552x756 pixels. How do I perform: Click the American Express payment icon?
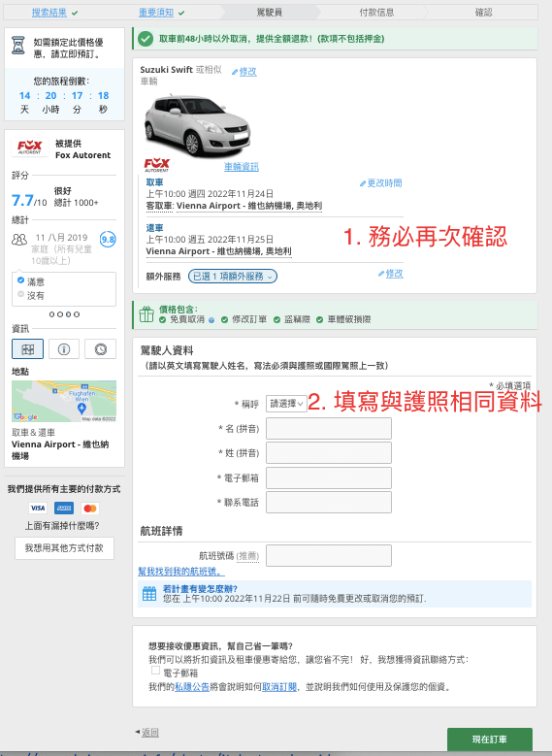pyautogui.click(x=64, y=509)
